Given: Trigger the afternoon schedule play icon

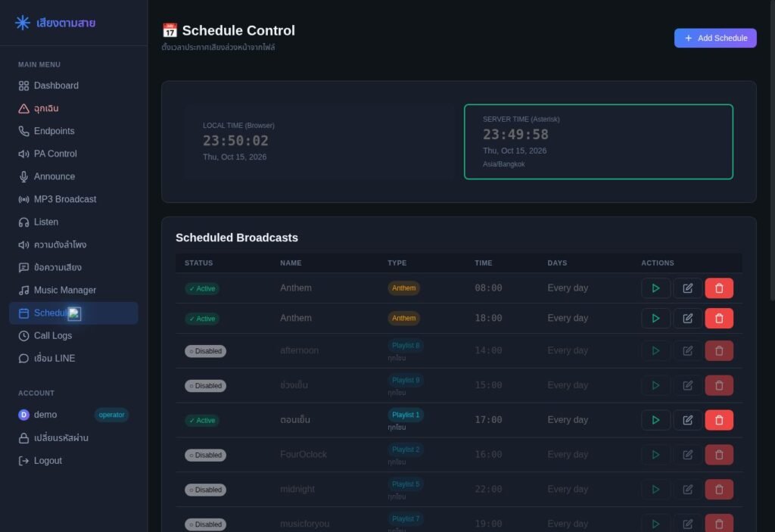Looking at the screenshot, I should (655, 350).
